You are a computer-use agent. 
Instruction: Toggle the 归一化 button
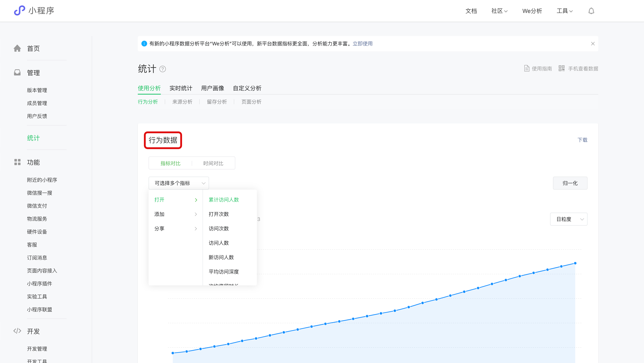coord(570,183)
